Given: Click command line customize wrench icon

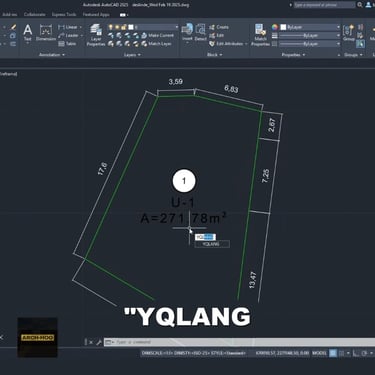Looking at the screenshot, I should (x=99, y=342).
